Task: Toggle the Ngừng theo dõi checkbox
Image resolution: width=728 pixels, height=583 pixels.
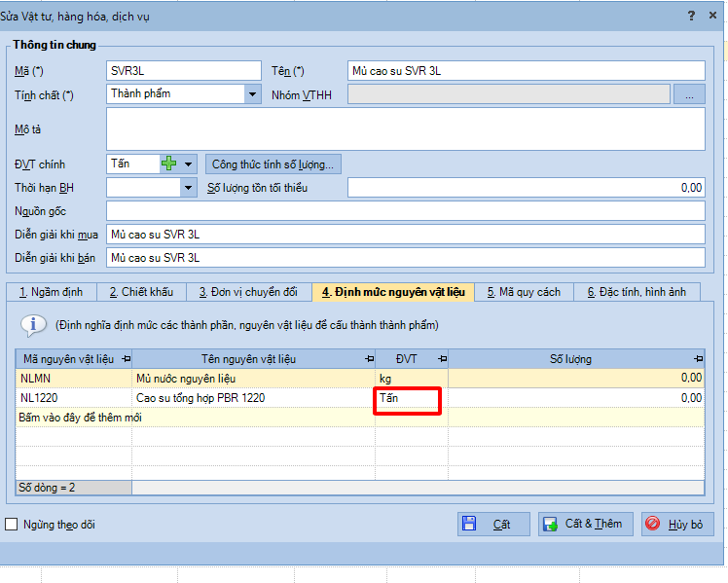Action: [12, 525]
